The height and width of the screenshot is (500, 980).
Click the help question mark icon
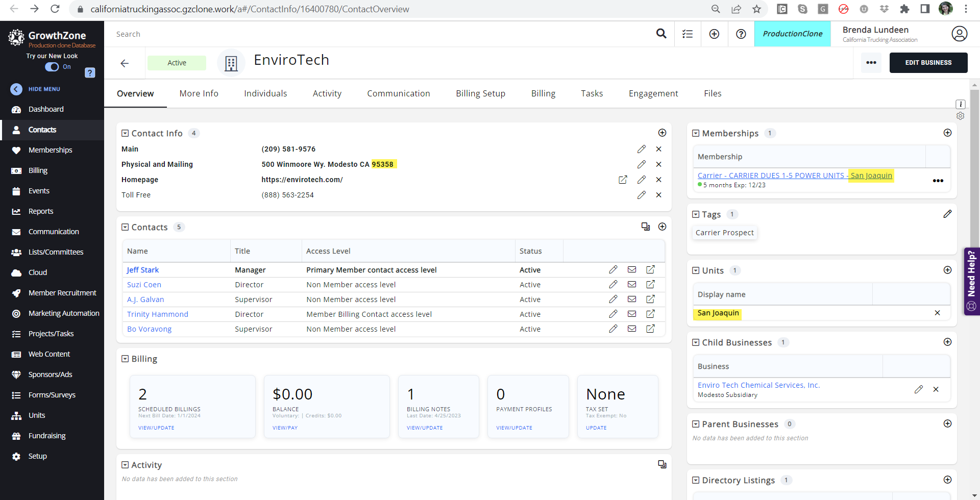pyautogui.click(x=741, y=34)
